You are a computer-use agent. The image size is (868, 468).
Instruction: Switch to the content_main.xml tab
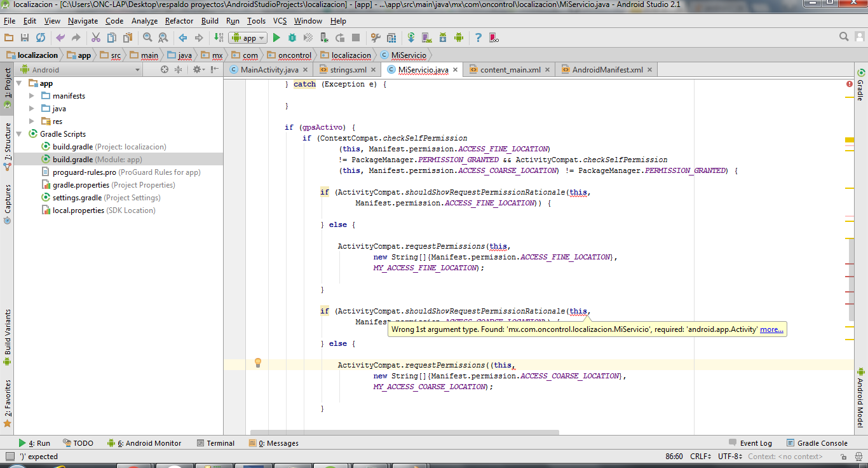[510, 70]
